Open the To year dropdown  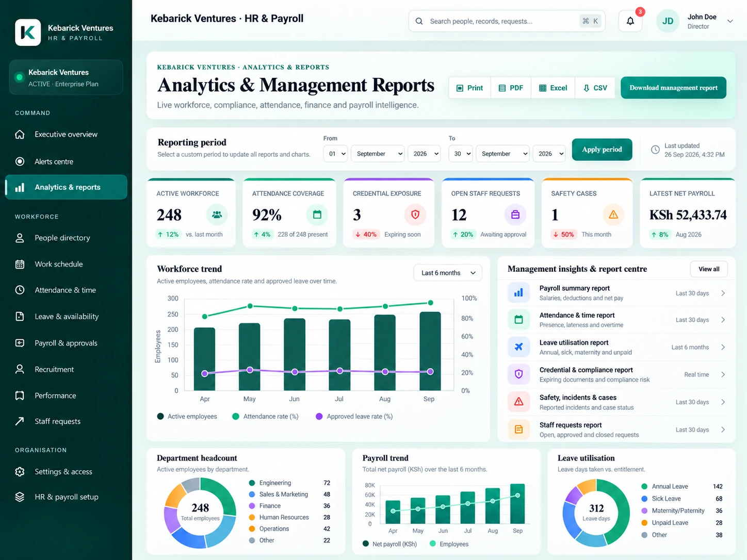pyautogui.click(x=548, y=154)
